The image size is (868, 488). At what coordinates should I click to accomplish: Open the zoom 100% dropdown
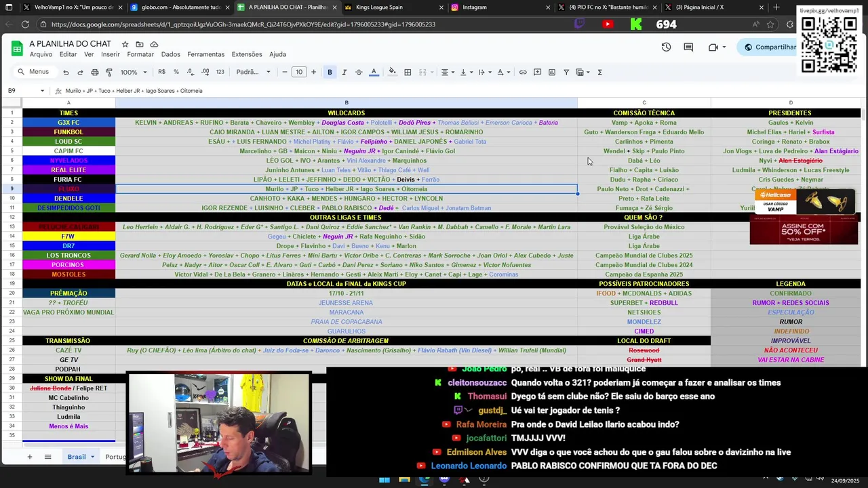click(x=134, y=72)
